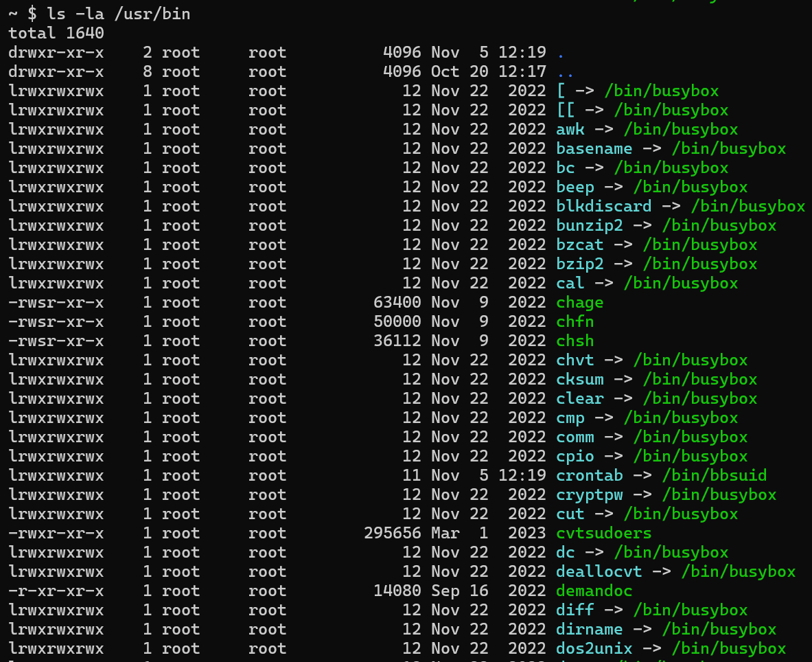Click the chfn executable name
This screenshot has height=662, width=812.
coord(575,321)
